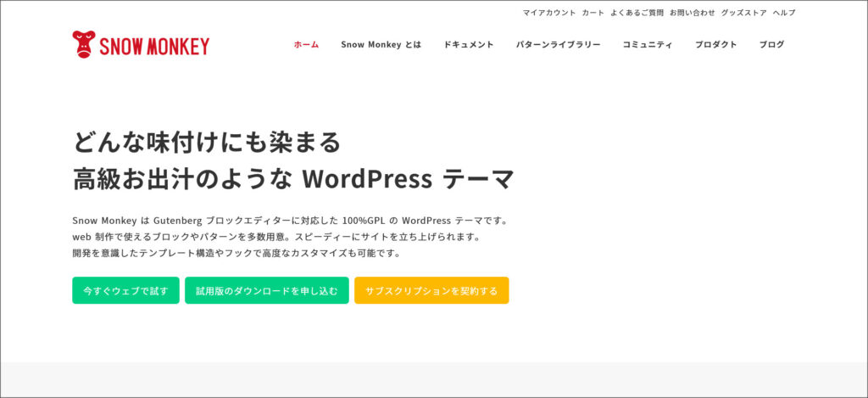Viewport: 868px width, 398px height.
Task: Open the パターンライブラリー menu item
Action: (558, 45)
